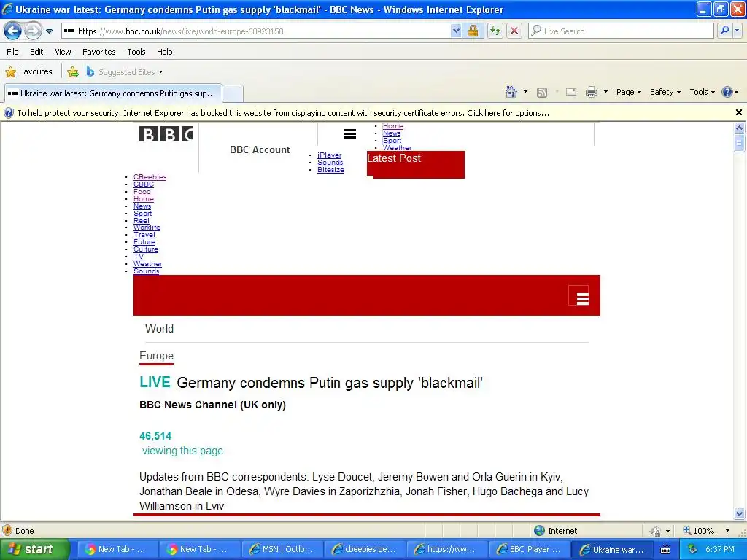Open the search provider dropdown arrow
Screen dimensions: 747x560
click(738, 31)
